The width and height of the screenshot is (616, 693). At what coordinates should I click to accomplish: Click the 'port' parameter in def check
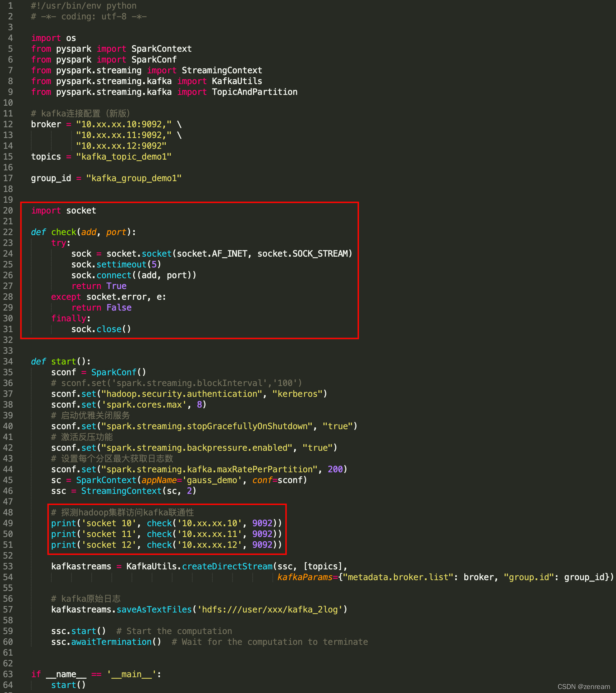116,232
